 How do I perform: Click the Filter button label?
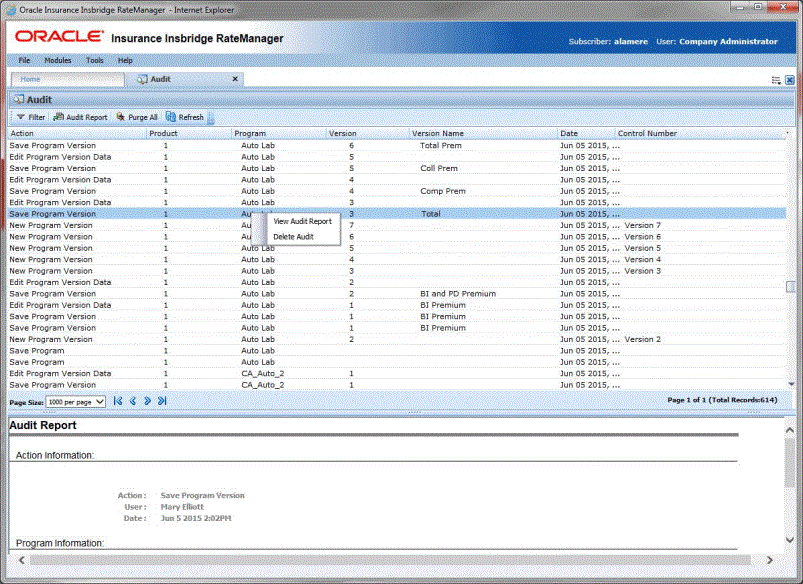tap(36, 117)
